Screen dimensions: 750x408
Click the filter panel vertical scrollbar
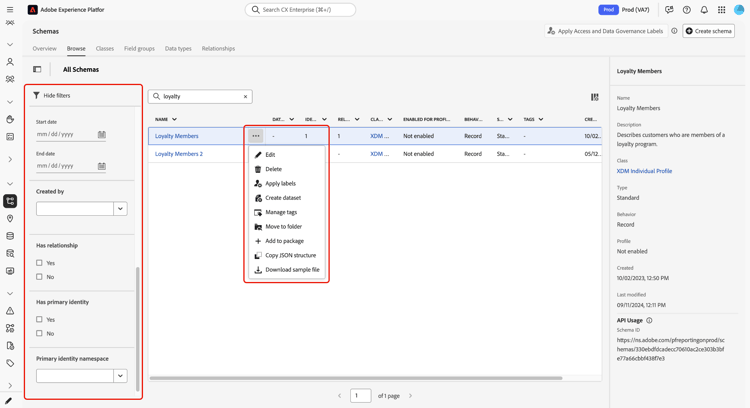click(138, 329)
